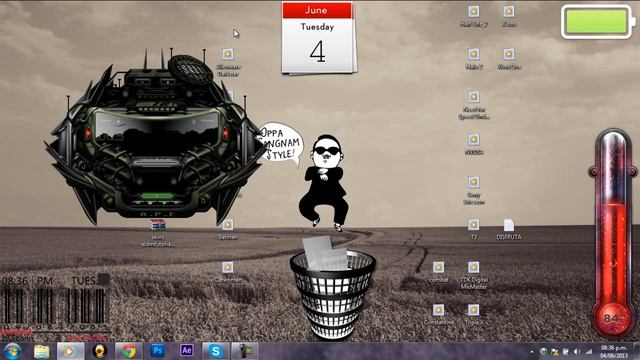Click the green bar on the robot gadget

pos(157,196)
